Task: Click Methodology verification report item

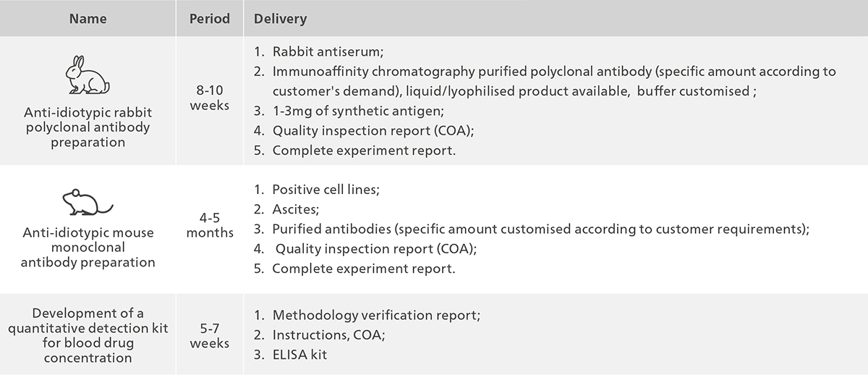Action: tap(367, 316)
